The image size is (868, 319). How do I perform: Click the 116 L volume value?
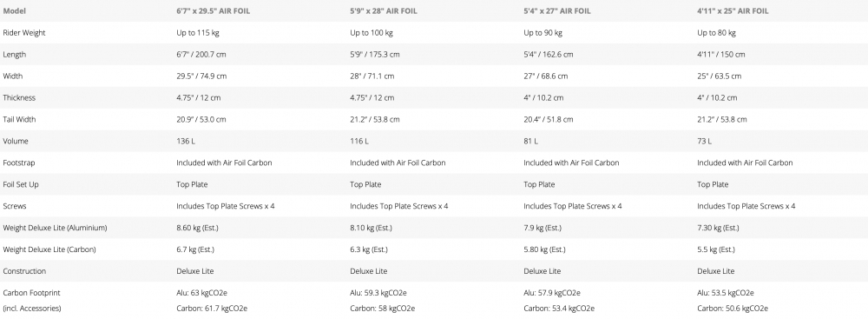[359, 142]
